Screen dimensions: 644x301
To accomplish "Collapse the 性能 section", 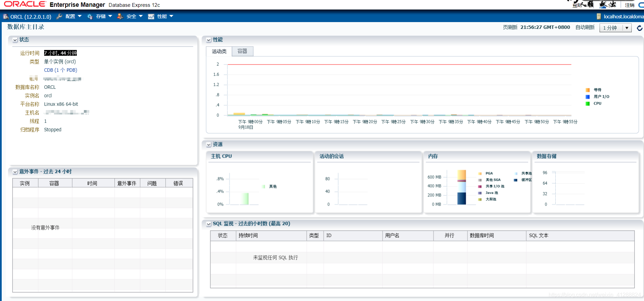I will tap(209, 40).
